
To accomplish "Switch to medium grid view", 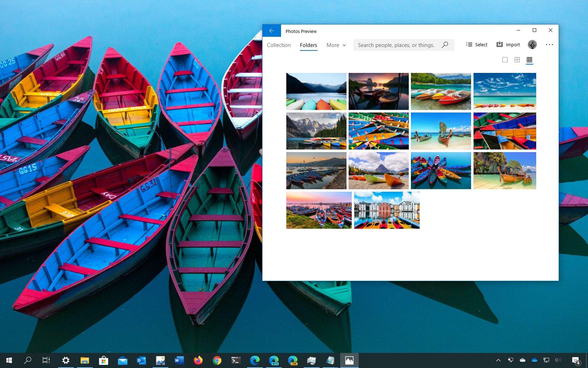I will point(517,60).
